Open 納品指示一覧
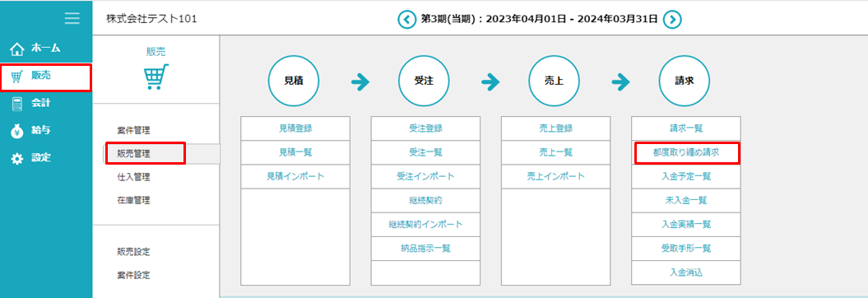868x298 pixels. pos(425,248)
